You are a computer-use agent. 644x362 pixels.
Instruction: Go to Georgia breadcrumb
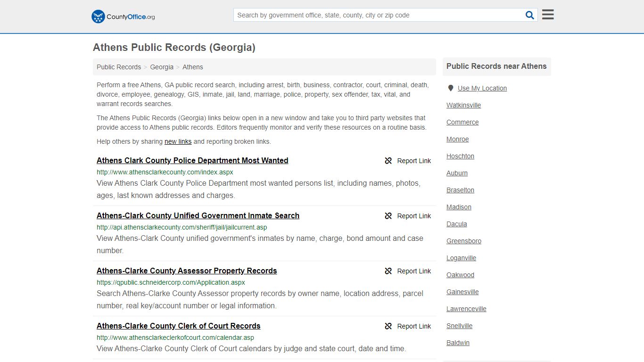(x=162, y=67)
